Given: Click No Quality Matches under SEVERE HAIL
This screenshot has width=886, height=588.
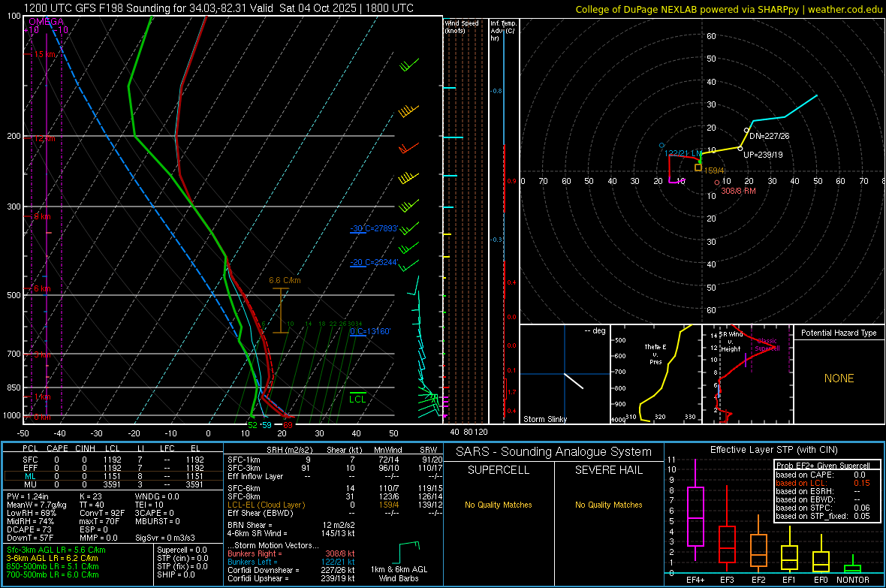Looking at the screenshot, I should click(608, 505).
